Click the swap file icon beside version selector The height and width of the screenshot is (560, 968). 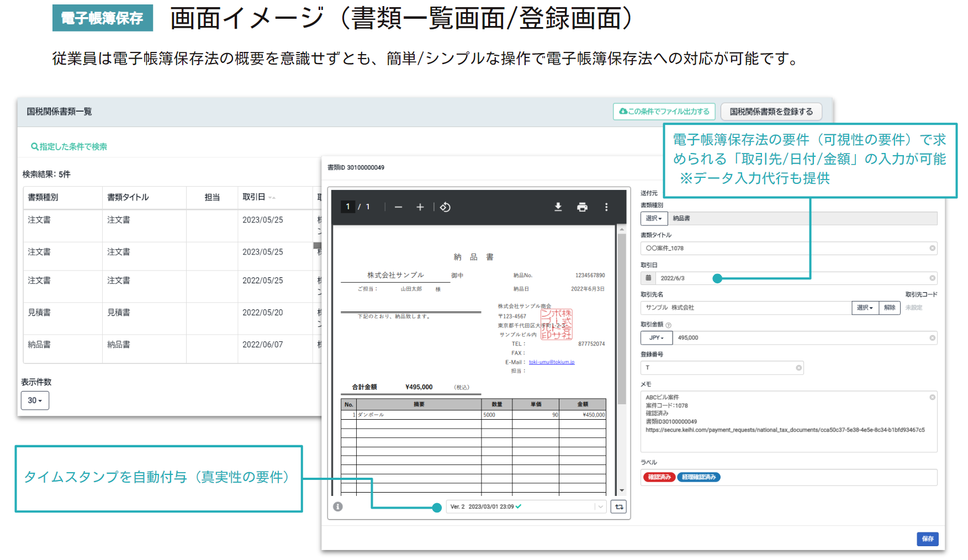pos(619,506)
